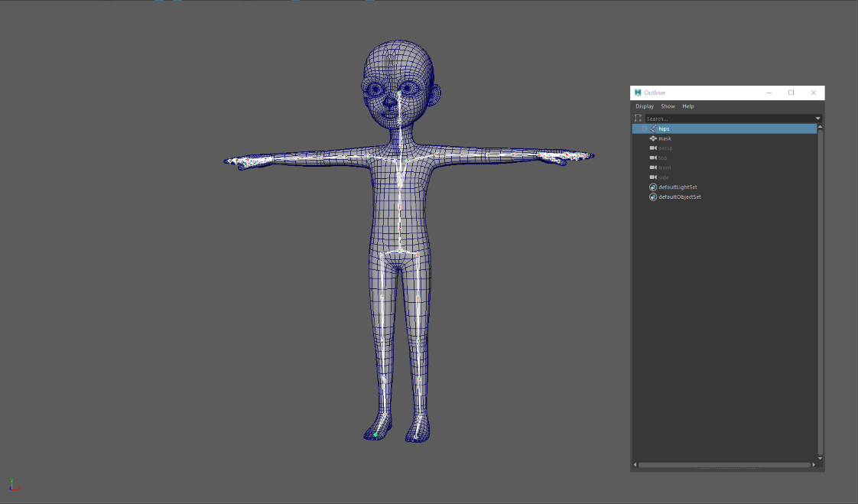Click the Outliner horizontal scrollbar
858x504 pixels.
724,465
